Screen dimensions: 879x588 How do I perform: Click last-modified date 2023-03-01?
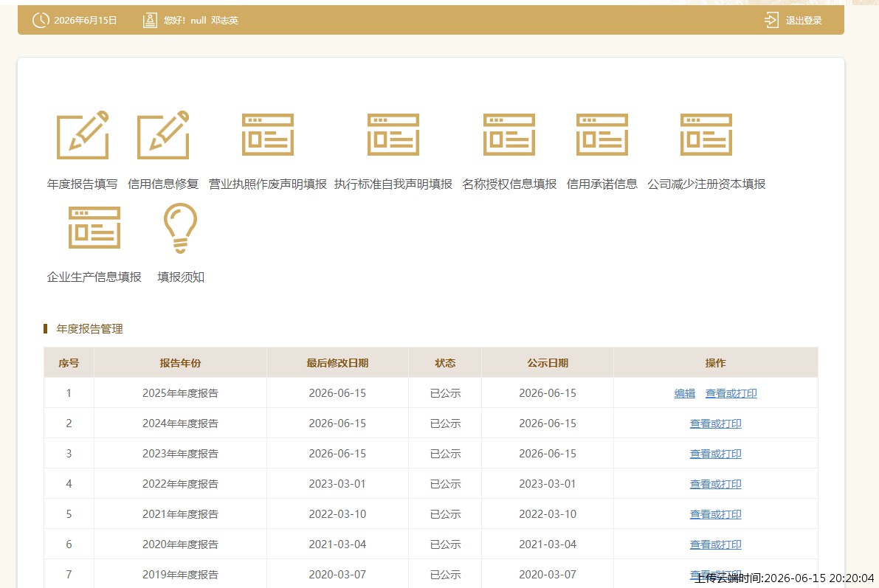(x=337, y=484)
